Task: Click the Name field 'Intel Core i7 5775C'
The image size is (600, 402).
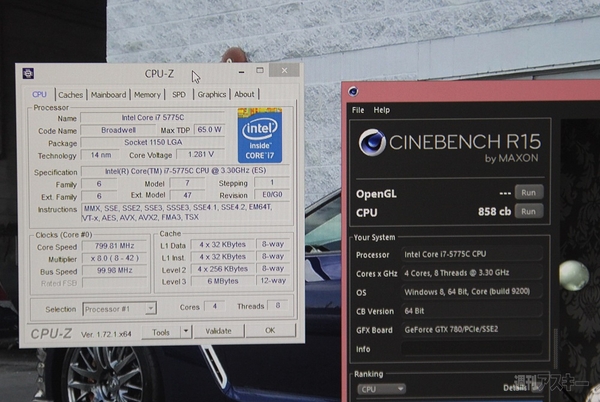Action: [153, 118]
